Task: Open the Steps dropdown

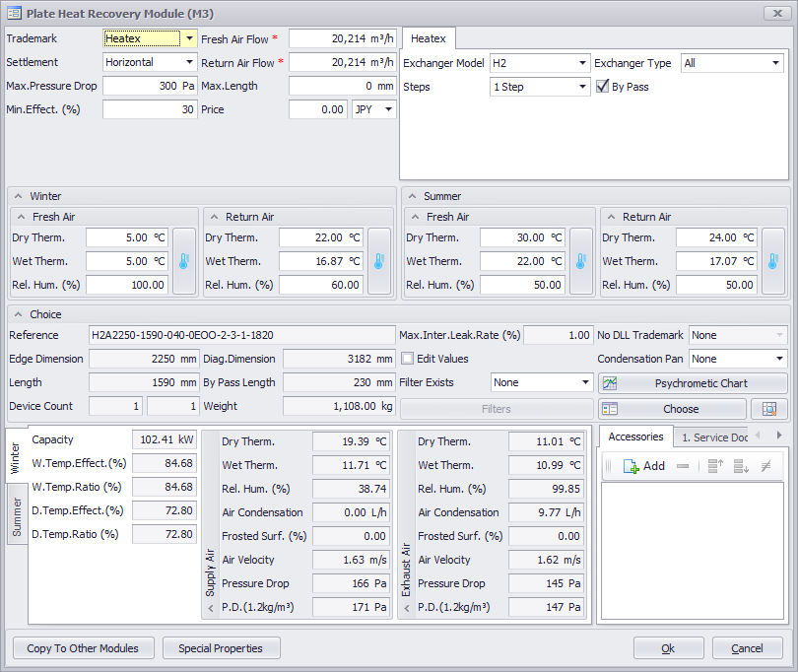Action: pos(582,87)
